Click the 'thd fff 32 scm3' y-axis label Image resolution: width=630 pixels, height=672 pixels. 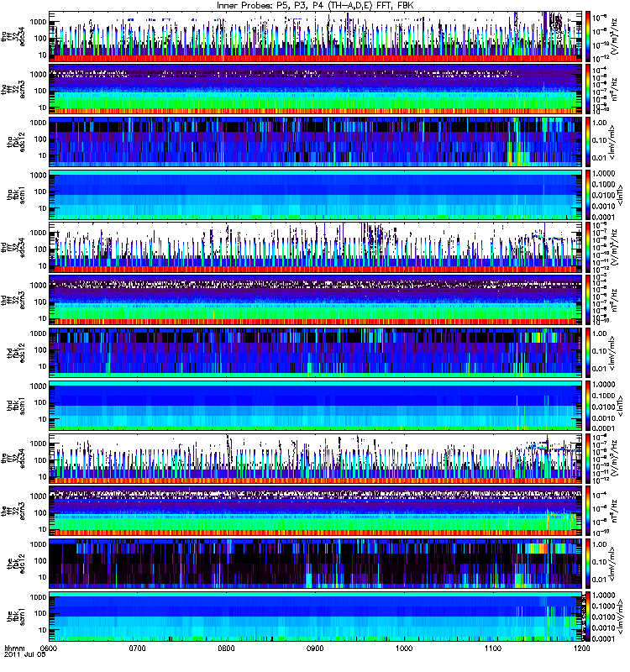13,300
